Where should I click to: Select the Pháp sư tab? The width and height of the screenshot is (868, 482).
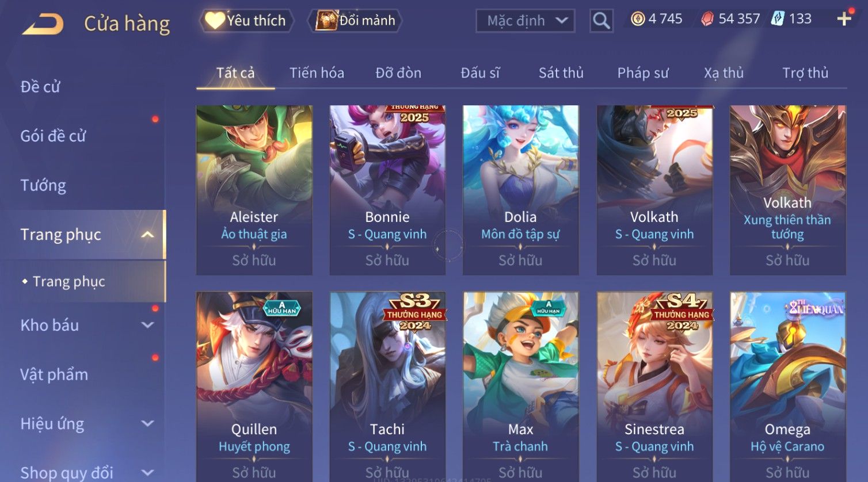643,73
